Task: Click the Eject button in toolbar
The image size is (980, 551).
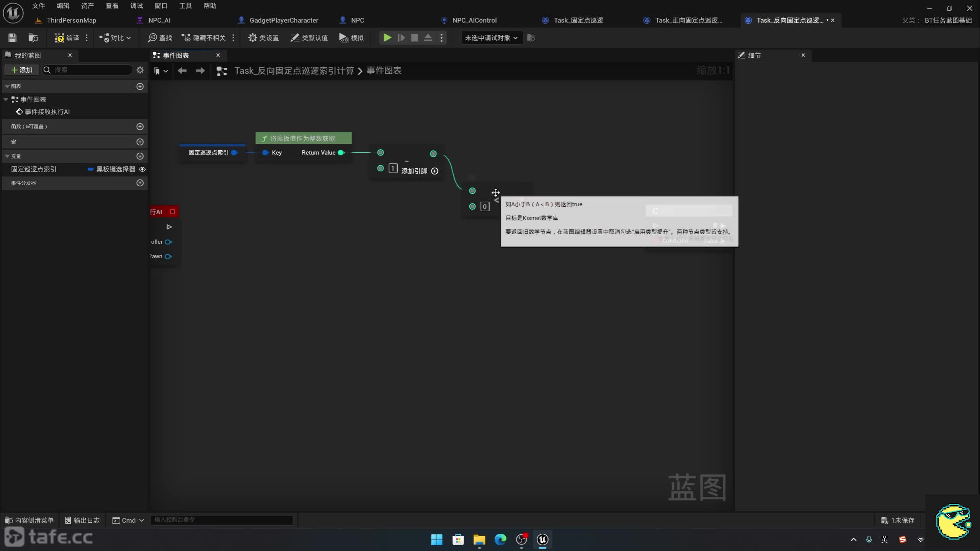Action: [x=428, y=37]
